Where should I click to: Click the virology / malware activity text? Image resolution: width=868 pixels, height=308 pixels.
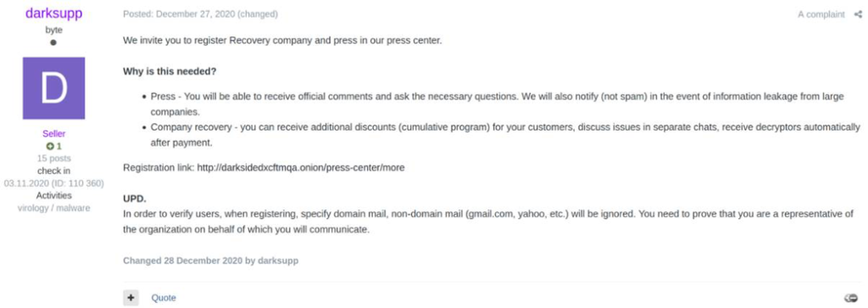click(53, 208)
